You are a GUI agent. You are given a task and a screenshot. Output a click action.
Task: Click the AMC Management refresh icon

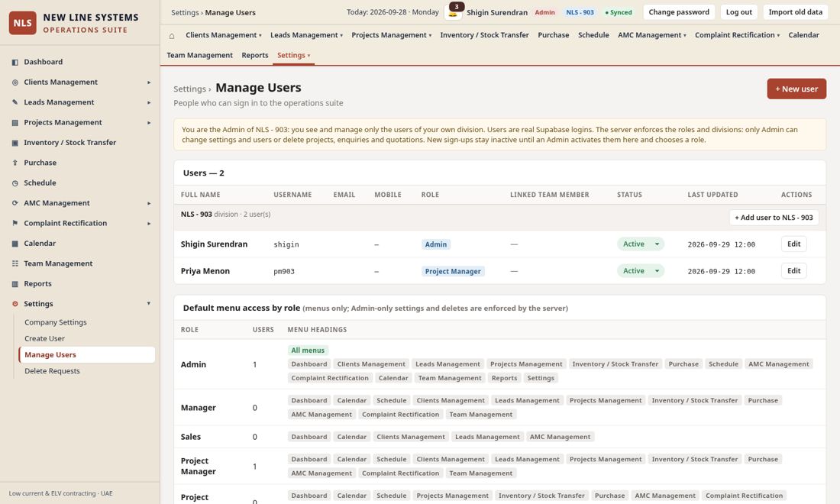(x=15, y=203)
